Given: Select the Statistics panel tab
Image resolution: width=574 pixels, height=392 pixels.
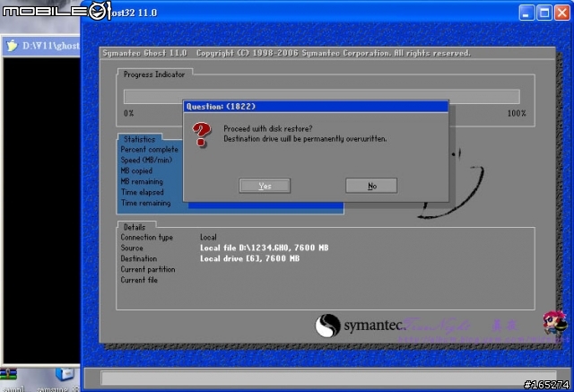Looking at the screenshot, I should [140, 139].
